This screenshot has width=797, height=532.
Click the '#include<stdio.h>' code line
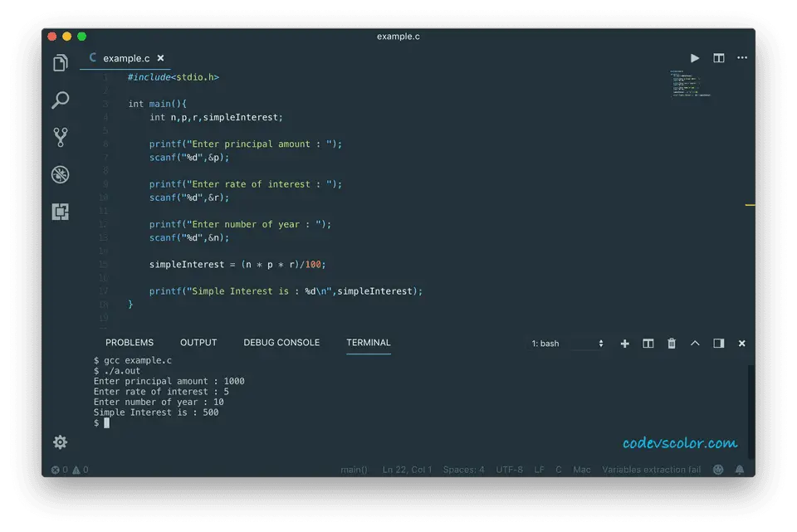[x=173, y=77]
